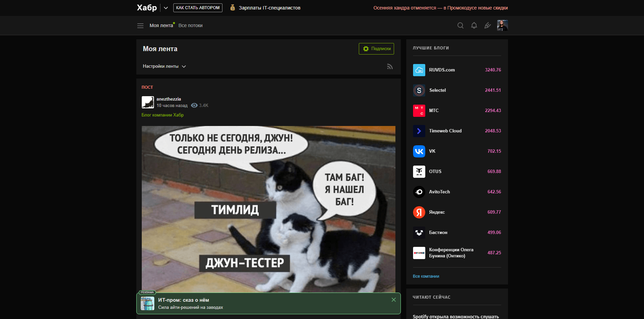Open the Бастион blog name
Viewport: 644px width, 319px height.
click(438, 233)
